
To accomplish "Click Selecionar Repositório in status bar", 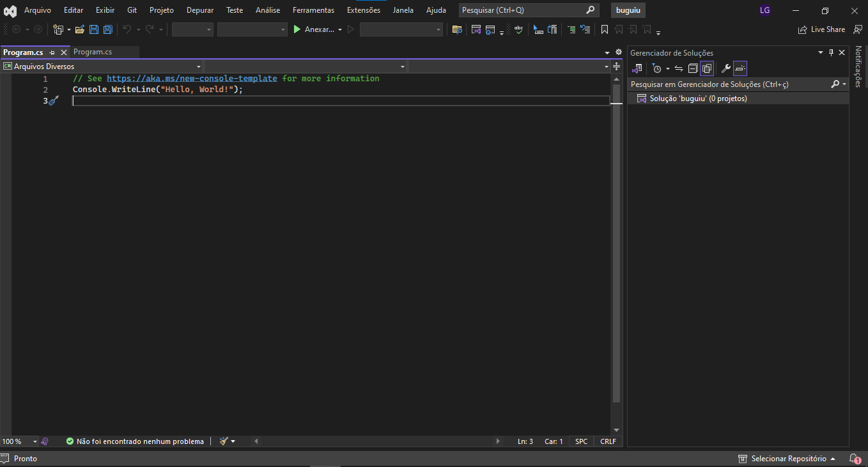I will pyautogui.click(x=787, y=459).
